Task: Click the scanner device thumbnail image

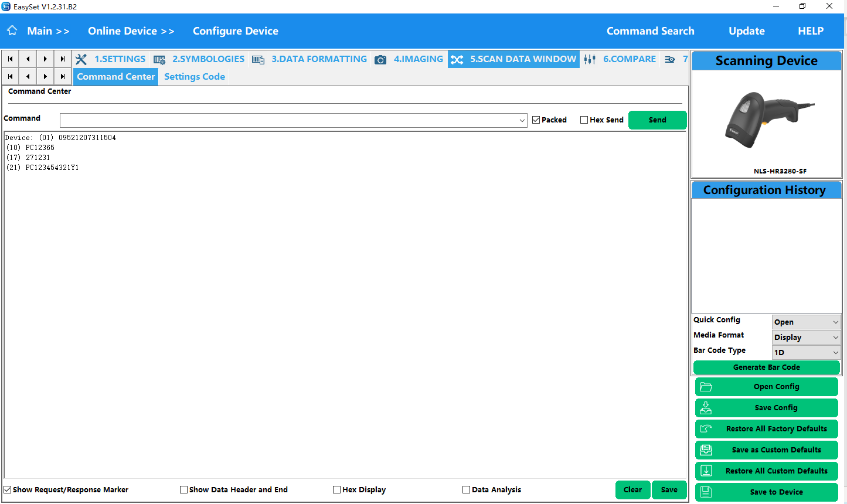Action: click(x=766, y=120)
